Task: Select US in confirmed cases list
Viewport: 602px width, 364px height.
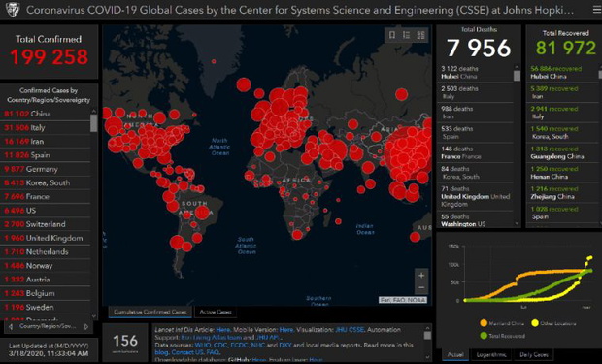Action: 46,211
